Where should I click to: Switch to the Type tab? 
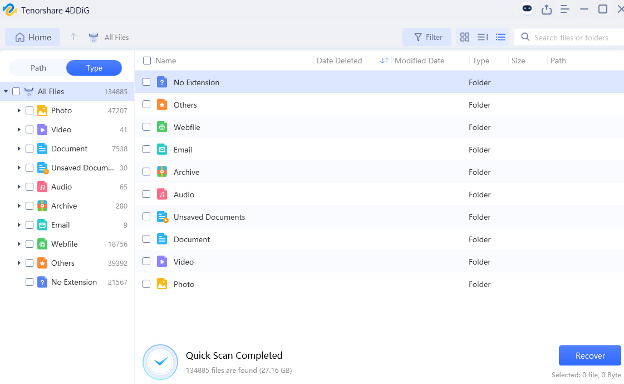pyautogui.click(x=94, y=68)
